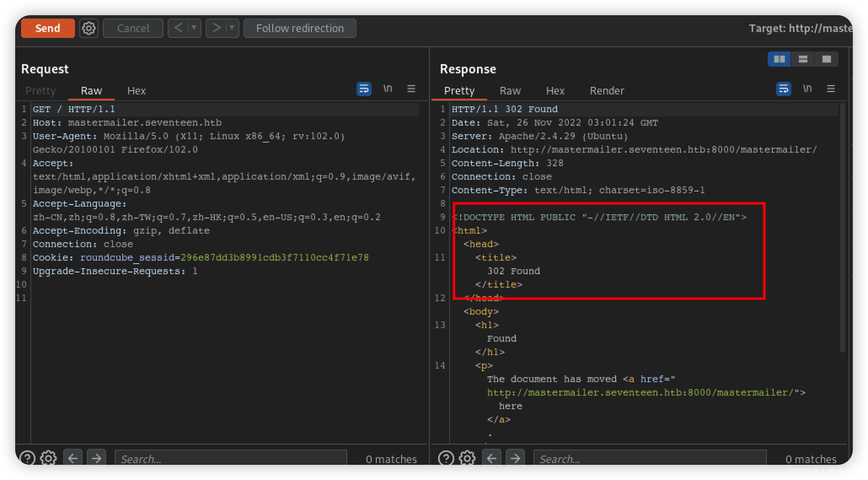Switch to the top-bottom split layout

tap(803, 59)
